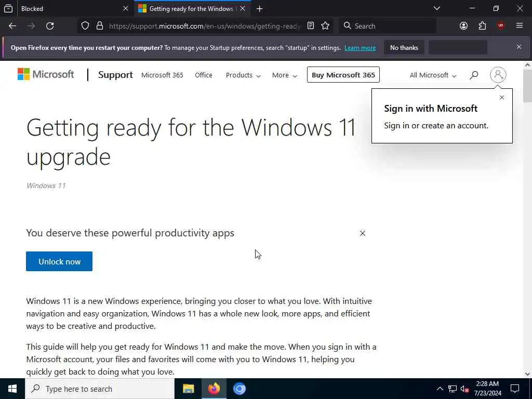Open File Explorer from the taskbar
This screenshot has width=532, height=399.
point(188,389)
